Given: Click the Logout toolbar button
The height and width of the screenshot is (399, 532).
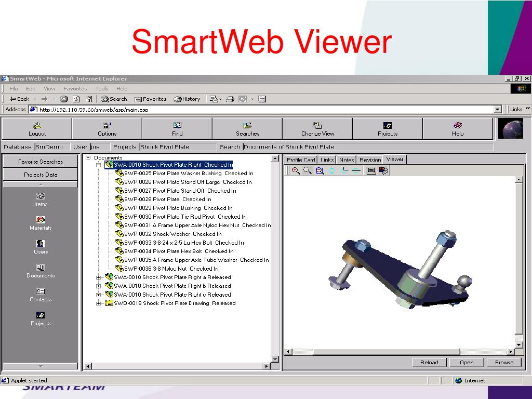Looking at the screenshot, I should [37, 129].
